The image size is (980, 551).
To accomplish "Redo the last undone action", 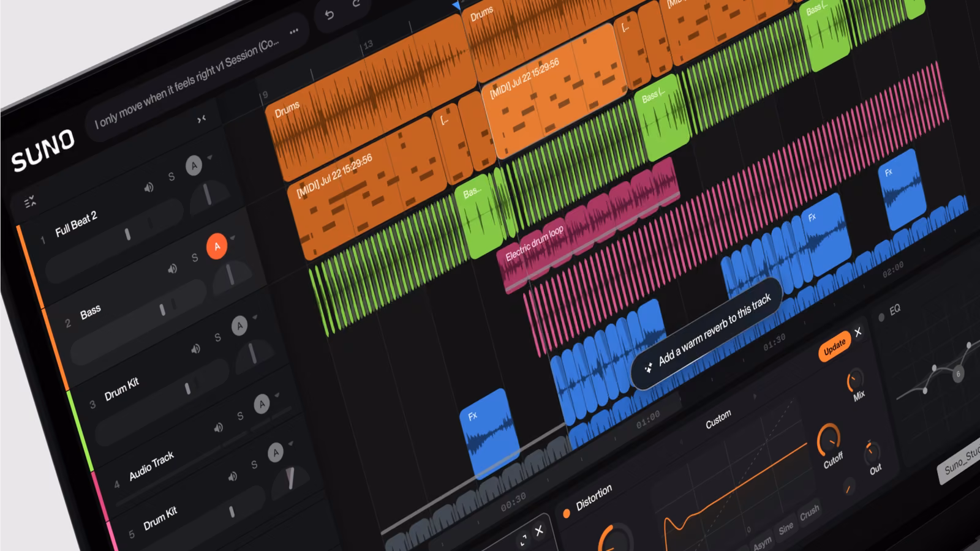I will (x=356, y=4).
